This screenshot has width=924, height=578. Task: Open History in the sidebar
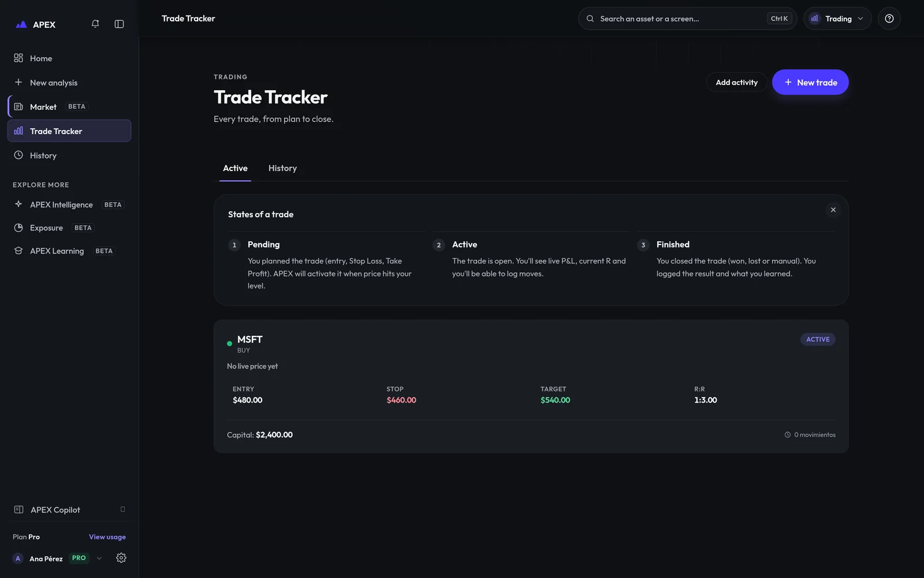coord(69,155)
